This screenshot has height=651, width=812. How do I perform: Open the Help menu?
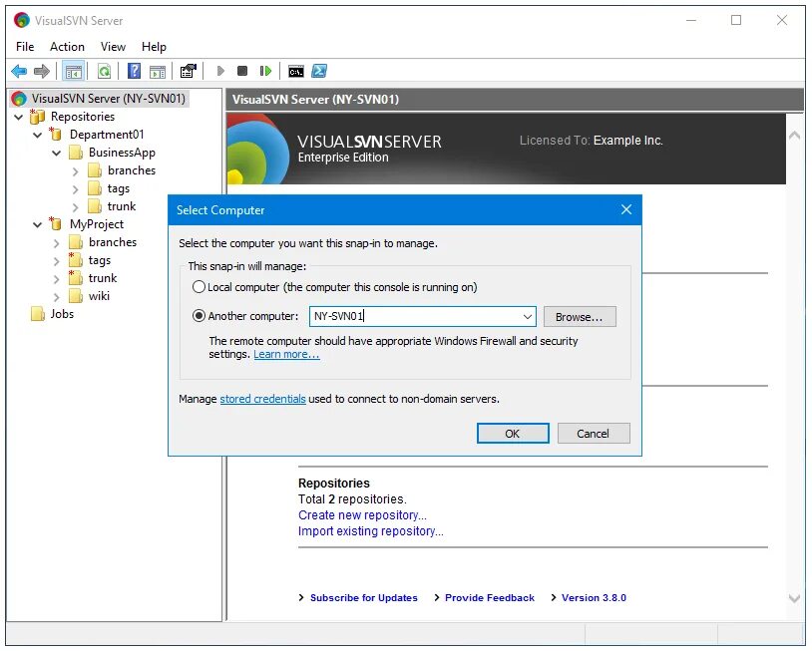click(154, 47)
